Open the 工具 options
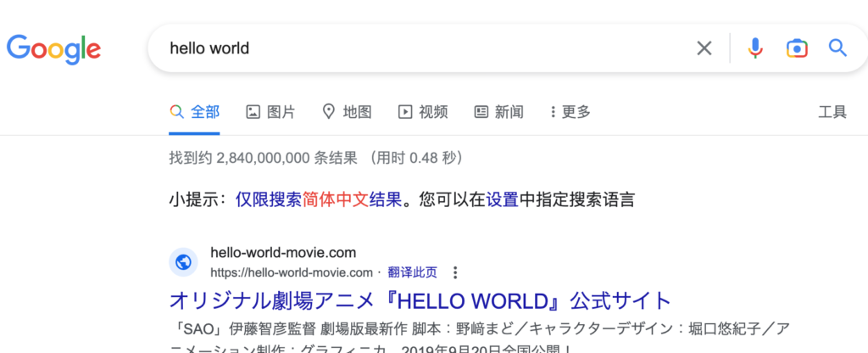Viewport: 868px width, 353px height. 832,112
